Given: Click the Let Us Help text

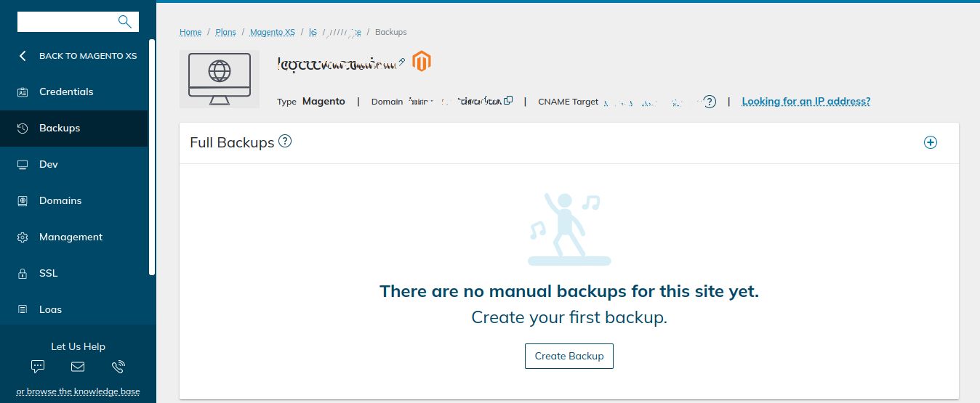Looking at the screenshot, I should pos(78,346).
